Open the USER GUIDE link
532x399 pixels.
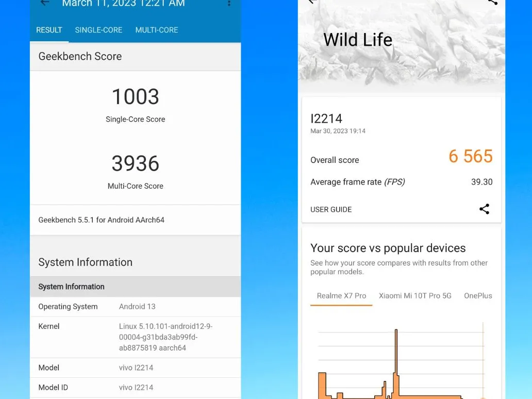coord(331,209)
